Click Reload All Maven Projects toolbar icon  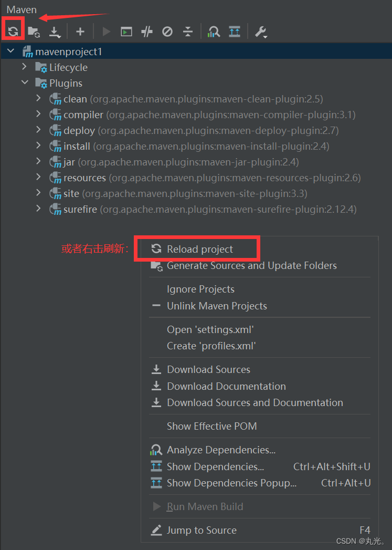13,32
